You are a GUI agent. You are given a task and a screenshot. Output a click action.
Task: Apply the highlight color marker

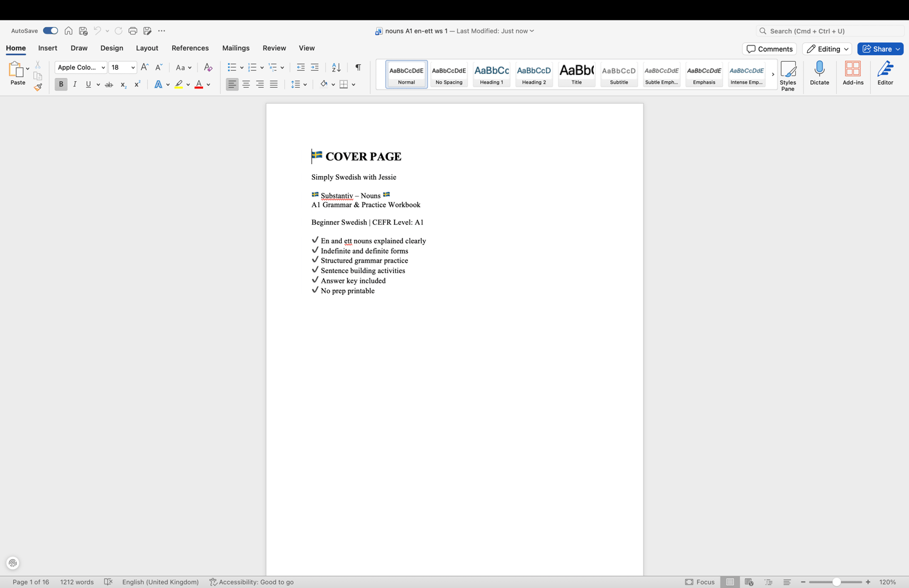179,85
